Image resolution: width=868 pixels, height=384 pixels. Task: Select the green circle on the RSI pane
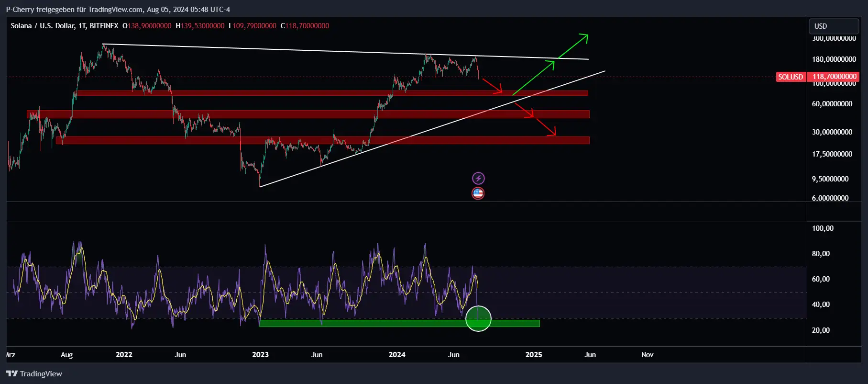[478, 318]
